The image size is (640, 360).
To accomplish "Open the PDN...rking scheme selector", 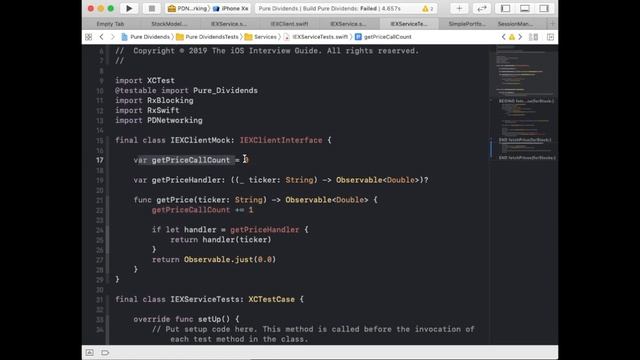I will click(x=188, y=9).
